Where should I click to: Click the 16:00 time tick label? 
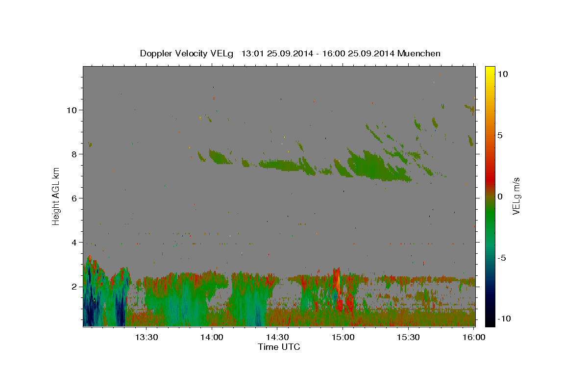click(x=473, y=337)
